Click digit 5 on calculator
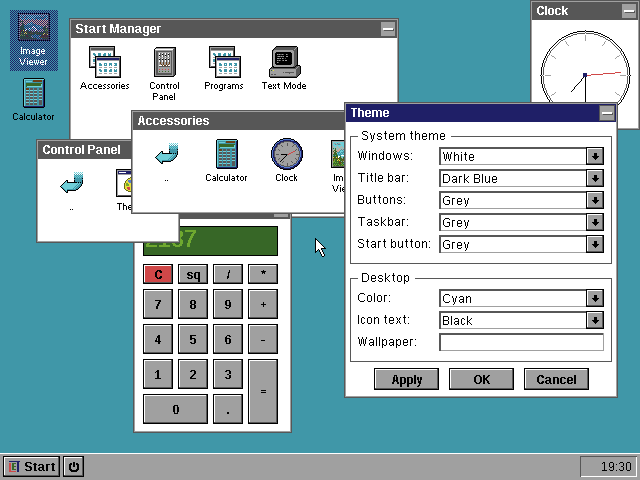Screen dimensions: 640x480 pyautogui.click(x=193, y=339)
